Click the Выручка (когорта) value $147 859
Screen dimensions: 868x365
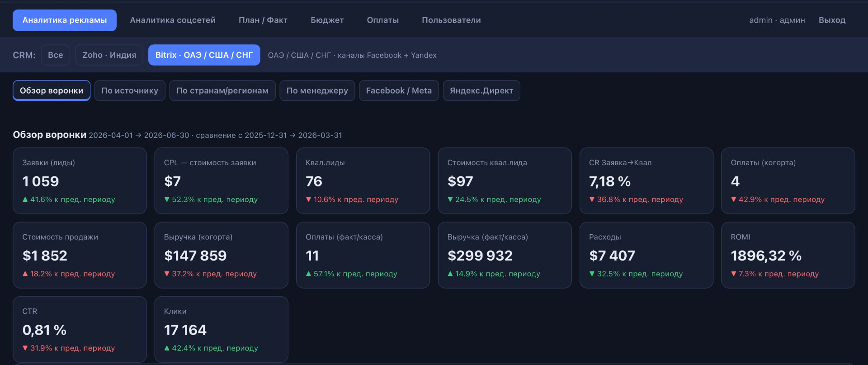195,256
